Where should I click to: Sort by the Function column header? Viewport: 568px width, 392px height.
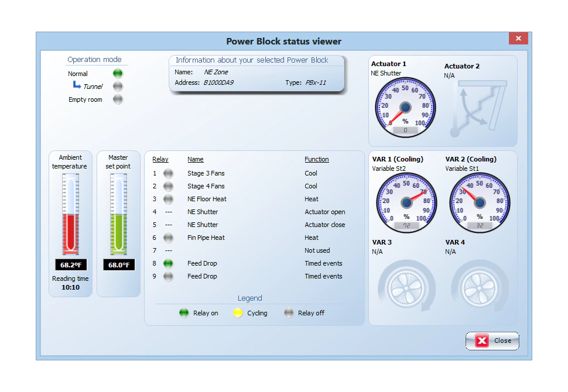[316, 159]
